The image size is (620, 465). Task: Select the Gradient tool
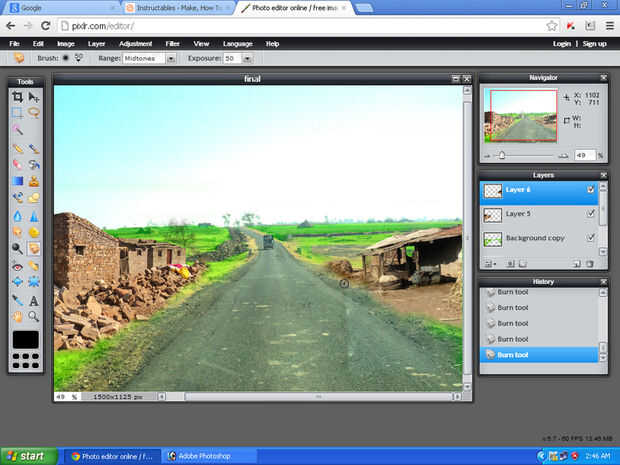(x=17, y=181)
